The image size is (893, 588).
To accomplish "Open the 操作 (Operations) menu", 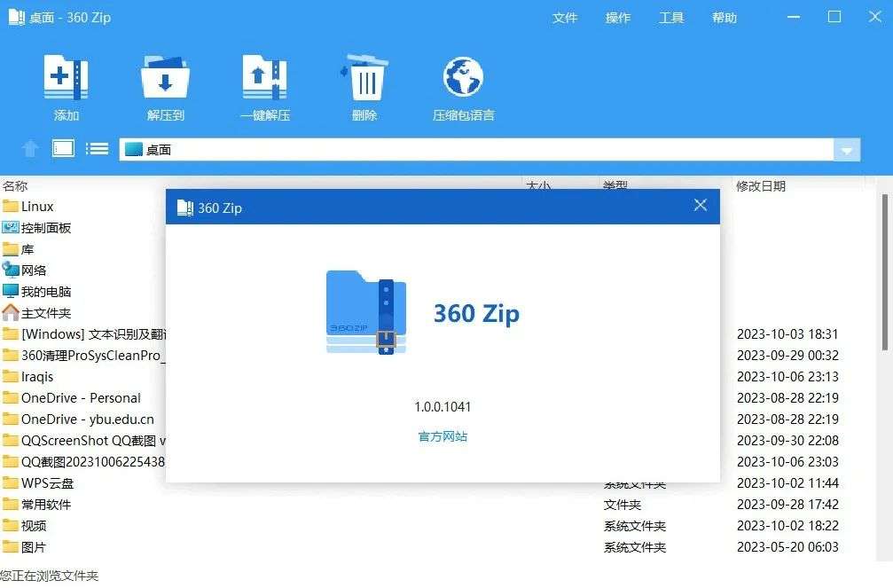I will 618,17.
